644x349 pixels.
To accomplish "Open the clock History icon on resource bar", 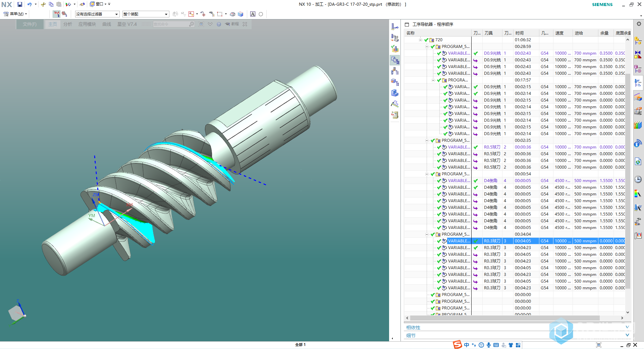I will 638,179.
